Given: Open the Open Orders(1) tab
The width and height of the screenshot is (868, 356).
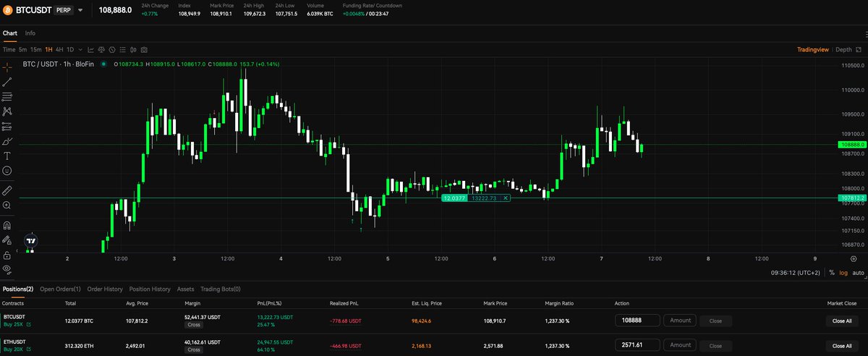Looking at the screenshot, I should (x=60, y=289).
